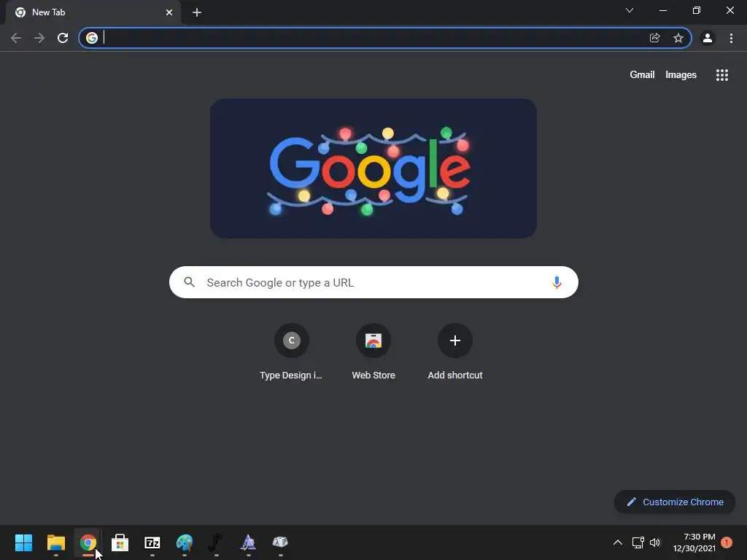Select the New Tab tab
This screenshot has height=560, width=747.
click(x=93, y=12)
